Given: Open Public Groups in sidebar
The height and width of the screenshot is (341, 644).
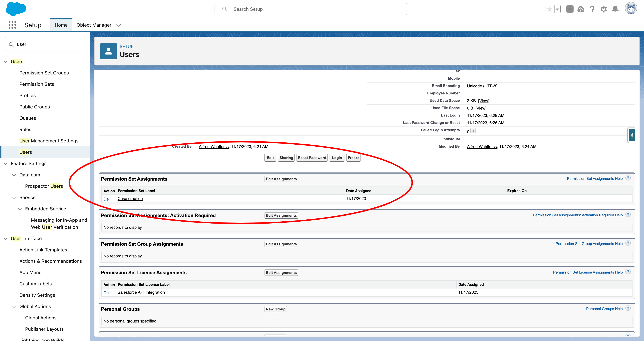Looking at the screenshot, I should point(34,107).
